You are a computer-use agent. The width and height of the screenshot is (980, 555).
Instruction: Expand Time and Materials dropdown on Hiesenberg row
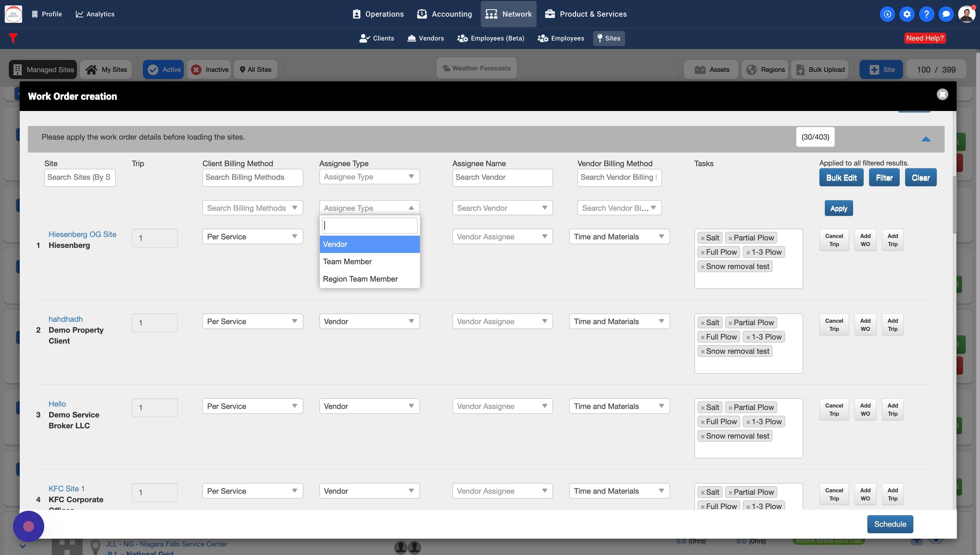[619, 237]
